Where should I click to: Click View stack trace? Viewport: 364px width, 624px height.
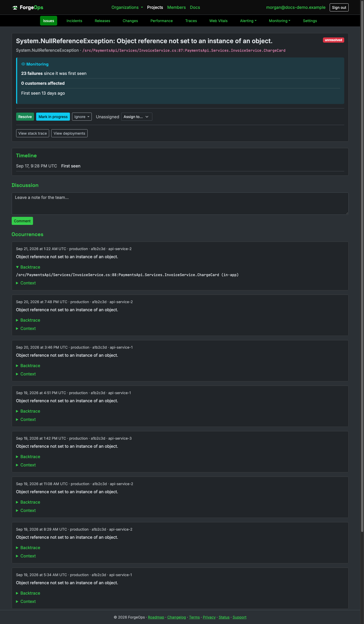tap(32, 133)
